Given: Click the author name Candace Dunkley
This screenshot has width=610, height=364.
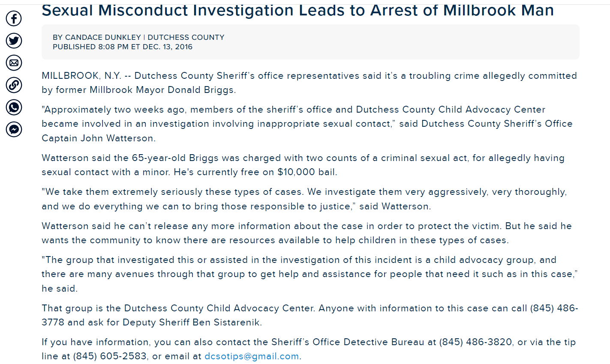Looking at the screenshot, I should click(103, 37).
